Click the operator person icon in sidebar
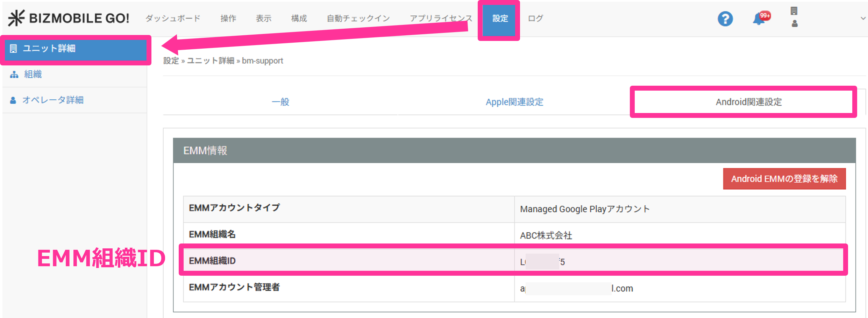This screenshot has height=318, width=868. [x=13, y=100]
